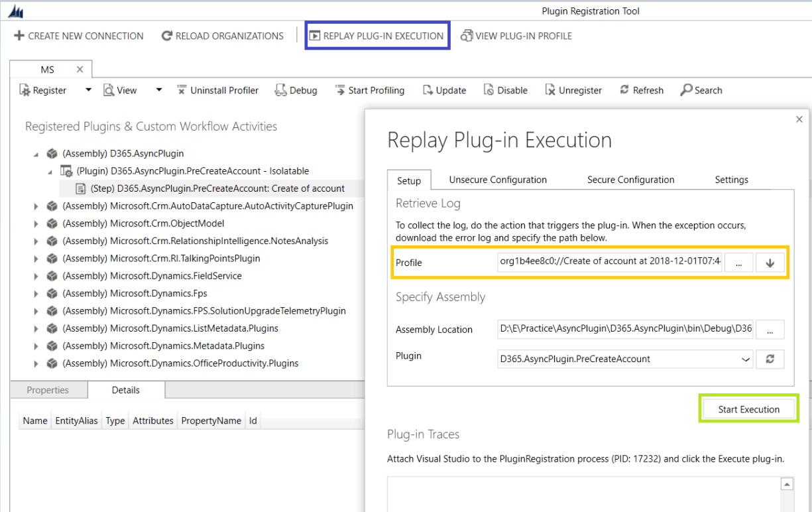Open the Register dropdown arrow
This screenshot has width=812, height=512.
pyautogui.click(x=87, y=90)
